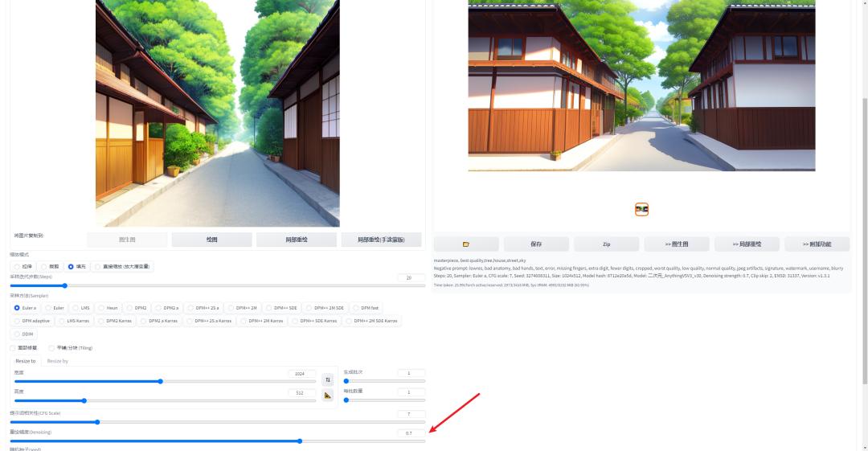The width and height of the screenshot is (868, 451).
Task: Choose the Euler a sampler
Action: click(x=25, y=308)
